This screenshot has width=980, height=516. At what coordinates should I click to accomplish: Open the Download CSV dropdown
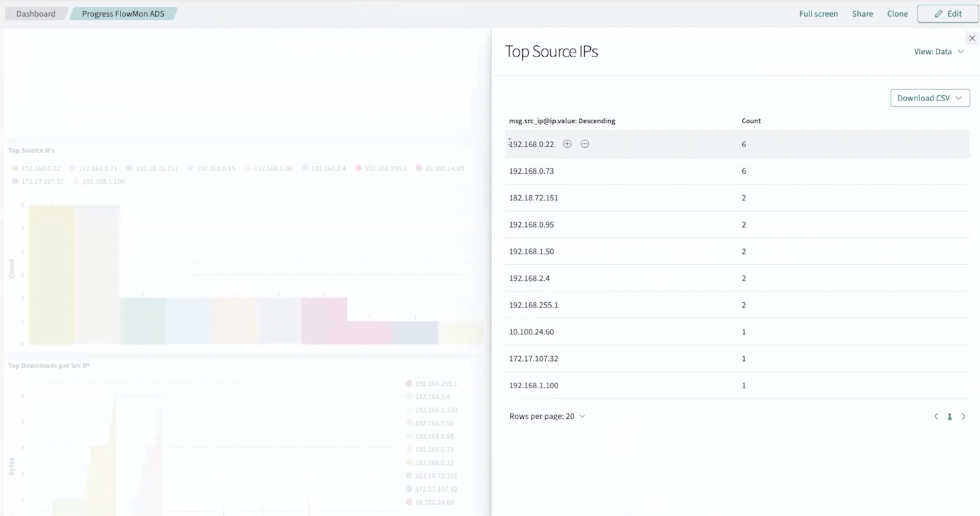[x=930, y=98]
